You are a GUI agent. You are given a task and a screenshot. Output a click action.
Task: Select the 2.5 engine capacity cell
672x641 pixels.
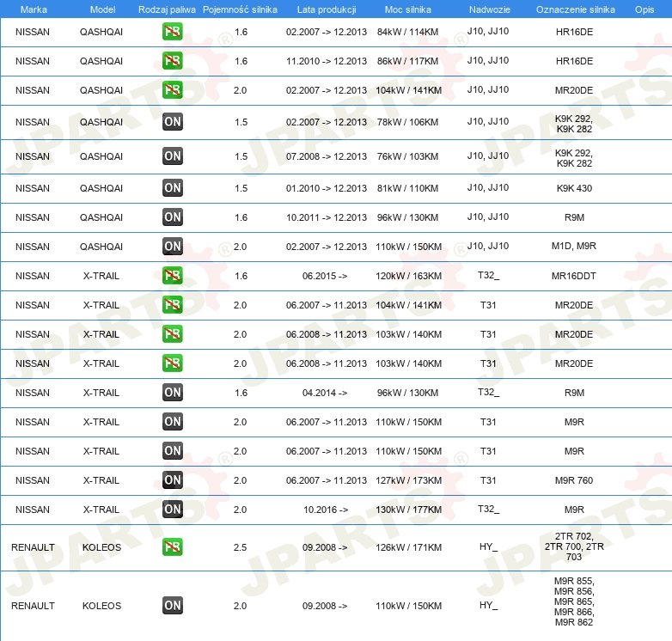[x=240, y=547]
